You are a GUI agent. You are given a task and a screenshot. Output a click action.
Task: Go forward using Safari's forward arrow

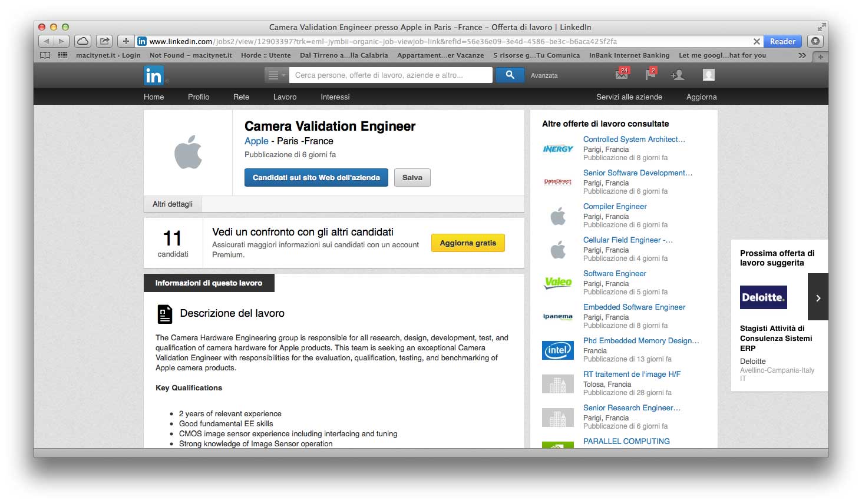coord(62,41)
